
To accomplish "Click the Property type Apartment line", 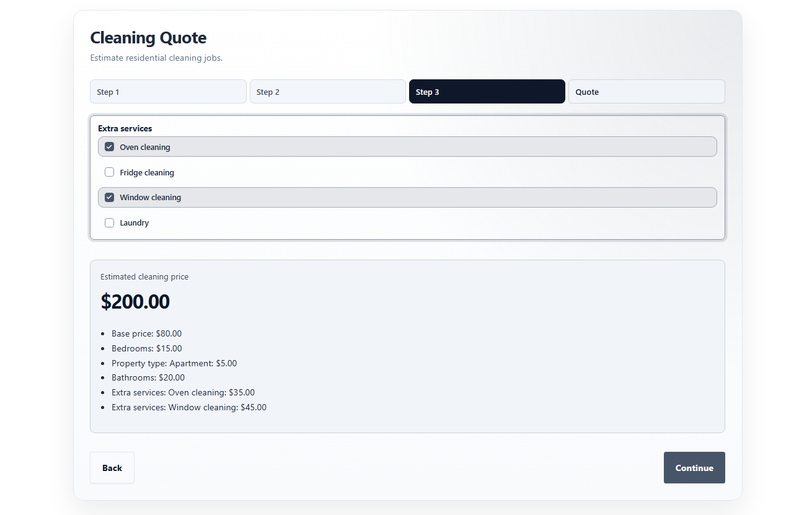I will click(174, 363).
